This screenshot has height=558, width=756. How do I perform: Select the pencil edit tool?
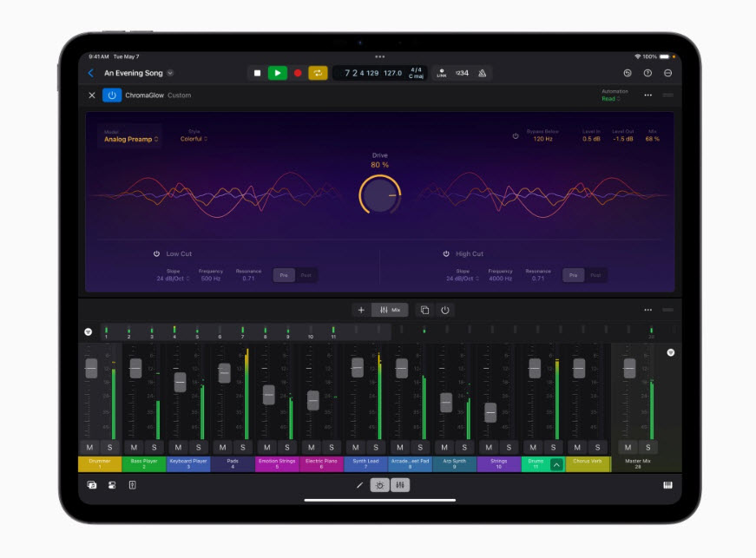[x=359, y=485]
